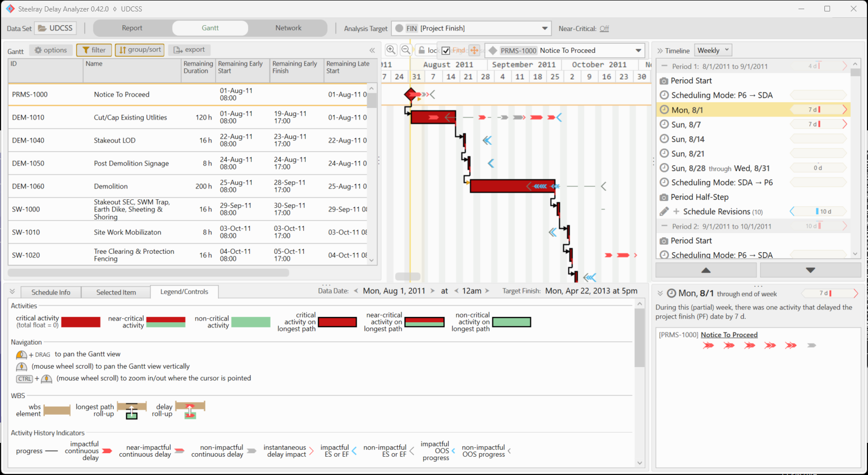Open the Weekly timeline interval dropdown
The image size is (868, 475).
click(713, 50)
